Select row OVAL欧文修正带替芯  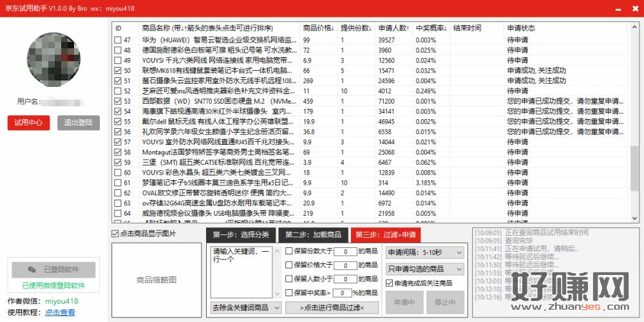pyautogui.click(x=370, y=193)
